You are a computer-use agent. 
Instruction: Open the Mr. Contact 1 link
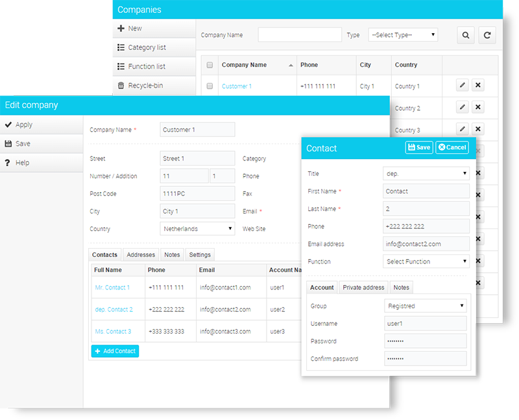112,288
